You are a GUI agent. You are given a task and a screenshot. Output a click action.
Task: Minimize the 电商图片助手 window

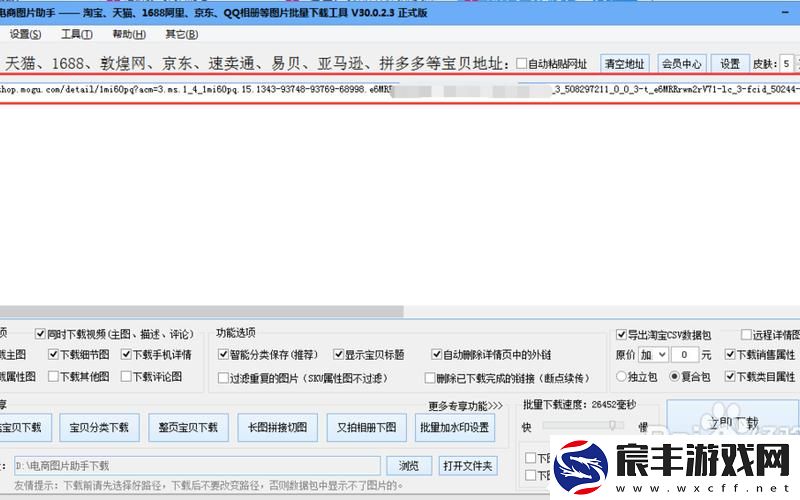pyautogui.click(x=786, y=12)
